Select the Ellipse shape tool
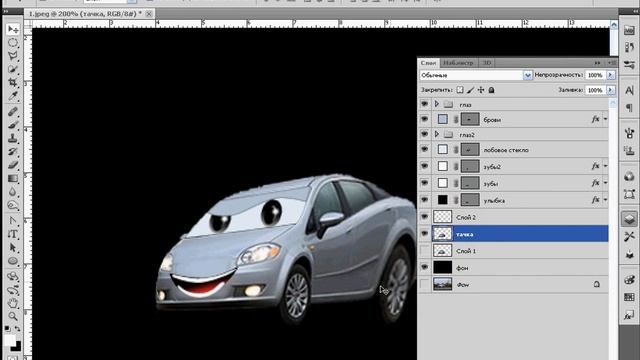This screenshot has width=640, height=360. [x=13, y=261]
